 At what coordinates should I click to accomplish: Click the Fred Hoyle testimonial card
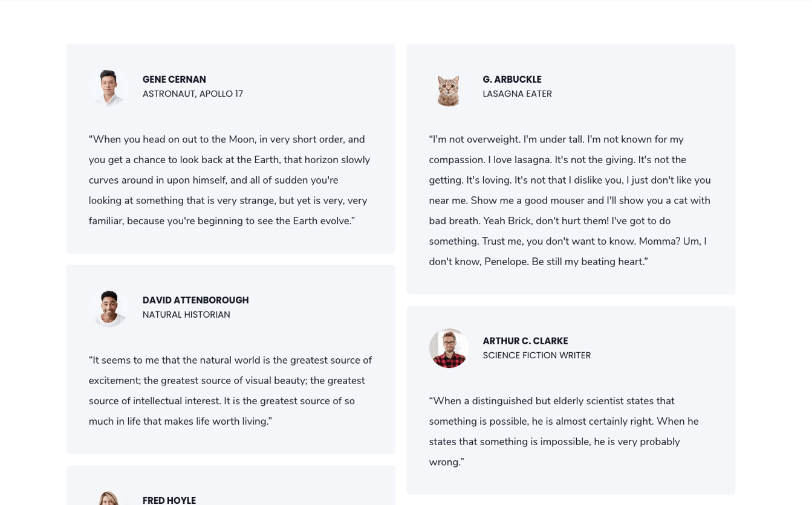click(230, 485)
